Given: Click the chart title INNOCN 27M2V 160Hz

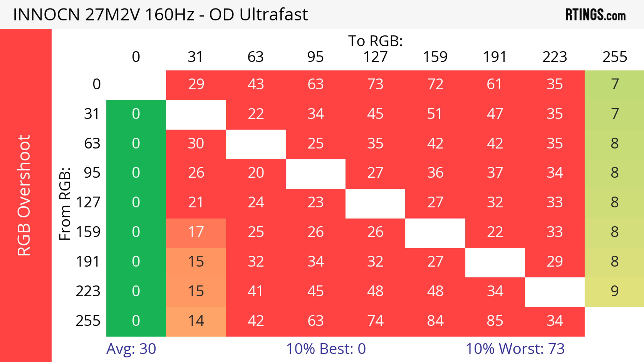Looking at the screenshot, I should click(x=160, y=14).
